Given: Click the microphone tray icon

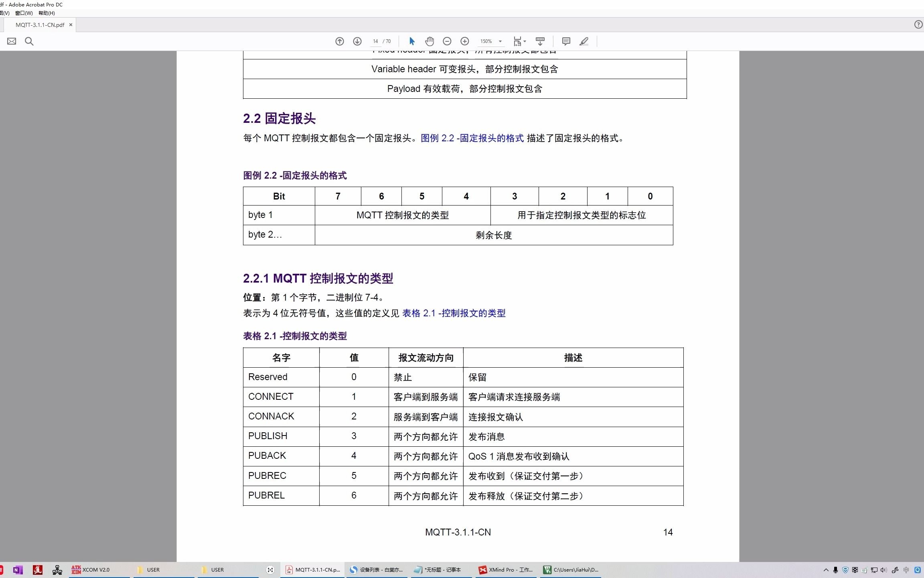Looking at the screenshot, I should coord(835,570).
